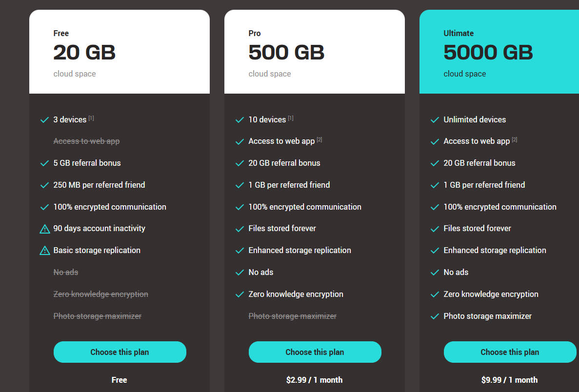Click the Free plan Choose this plan button
This screenshot has height=392, width=579.
tap(120, 352)
